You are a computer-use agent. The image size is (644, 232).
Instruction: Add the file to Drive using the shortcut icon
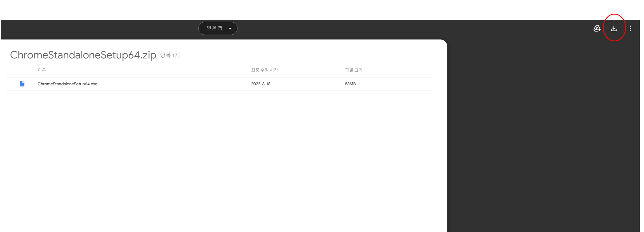[597, 28]
